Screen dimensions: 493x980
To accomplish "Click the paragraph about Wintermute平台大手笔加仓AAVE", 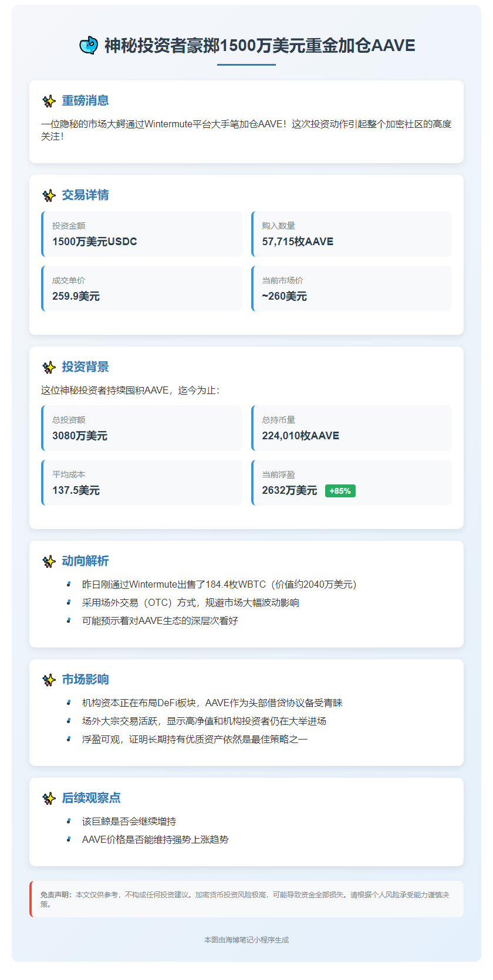I will (x=246, y=130).
